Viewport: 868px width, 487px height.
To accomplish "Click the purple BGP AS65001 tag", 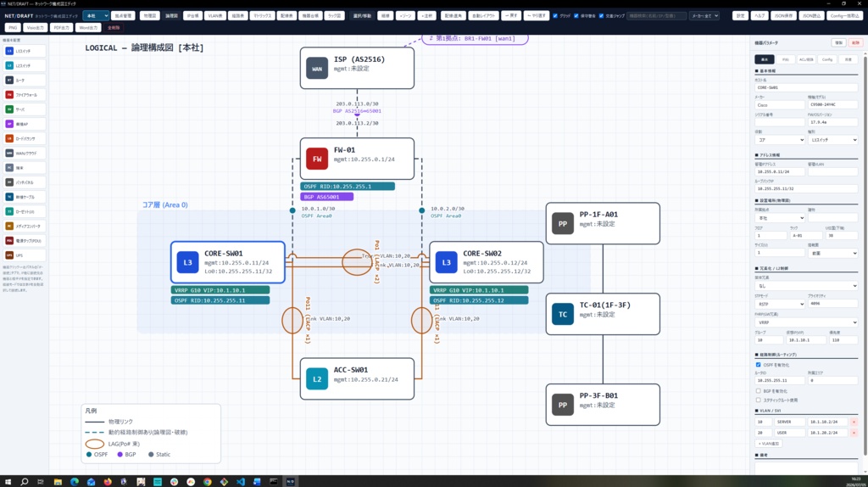I will (326, 197).
